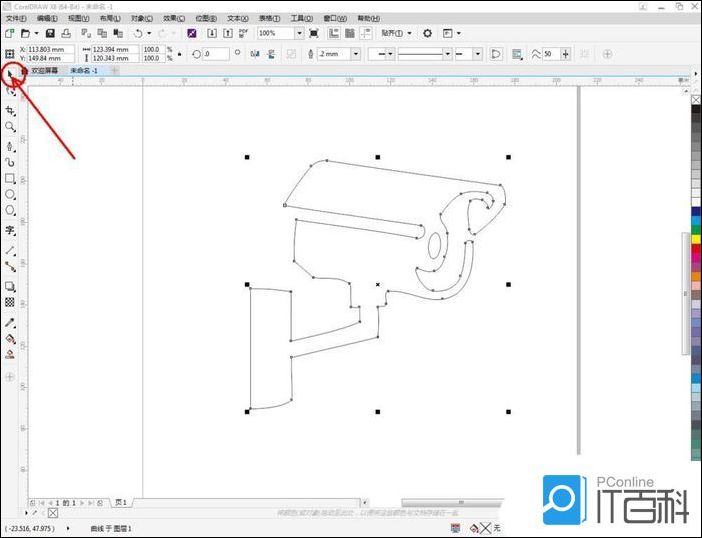Switch to the 欢迎屏幕 tab
Screen dimensions: 702x538
coord(45,71)
